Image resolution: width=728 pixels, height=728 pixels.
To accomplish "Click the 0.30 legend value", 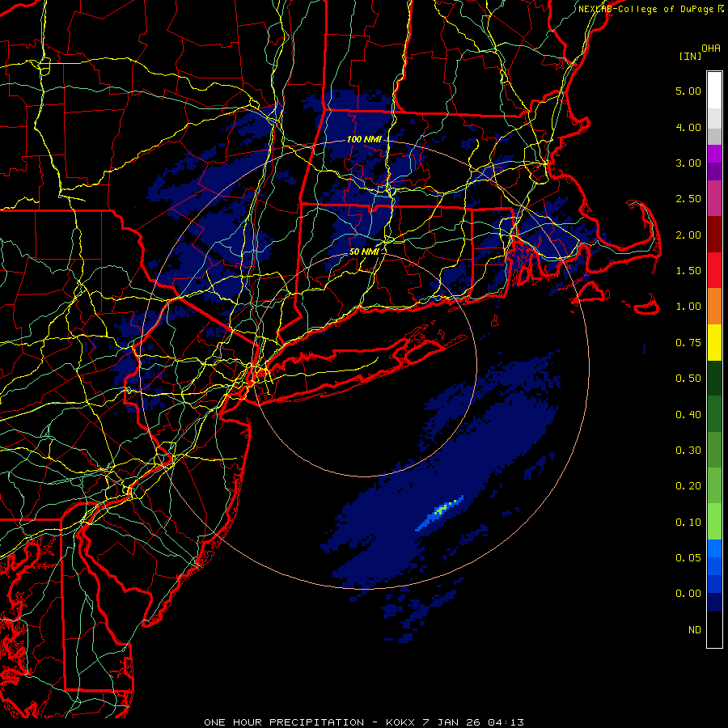I will pyautogui.click(x=688, y=451).
